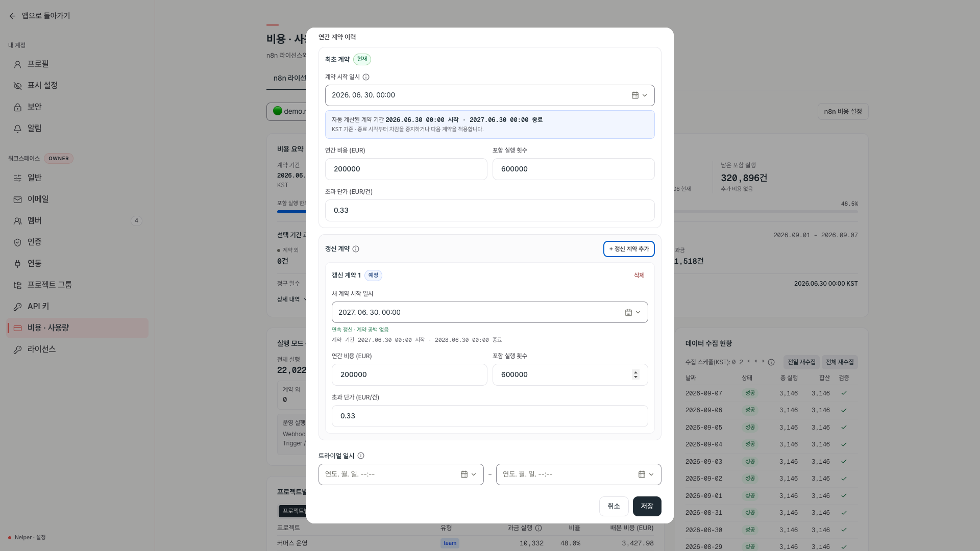This screenshot has width=980, height=551.
Task: Expand chevron of trial end date field
Action: pos(651,474)
